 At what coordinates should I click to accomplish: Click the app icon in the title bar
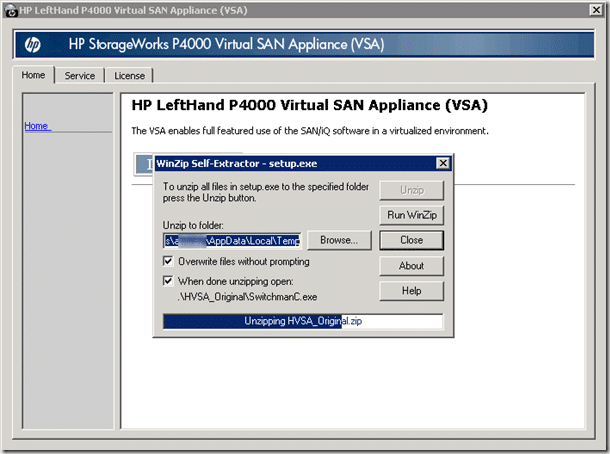pos(11,11)
